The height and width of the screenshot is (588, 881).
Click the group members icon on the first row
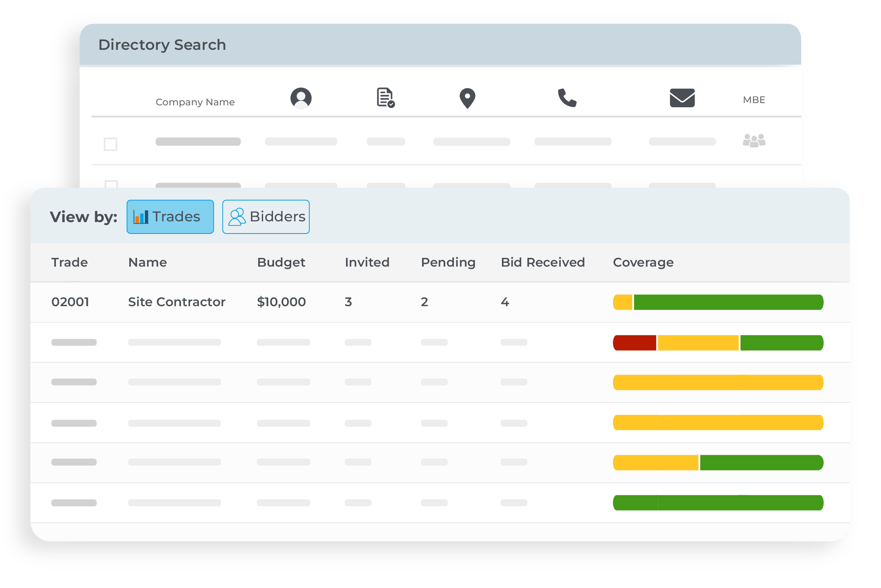tap(754, 141)
